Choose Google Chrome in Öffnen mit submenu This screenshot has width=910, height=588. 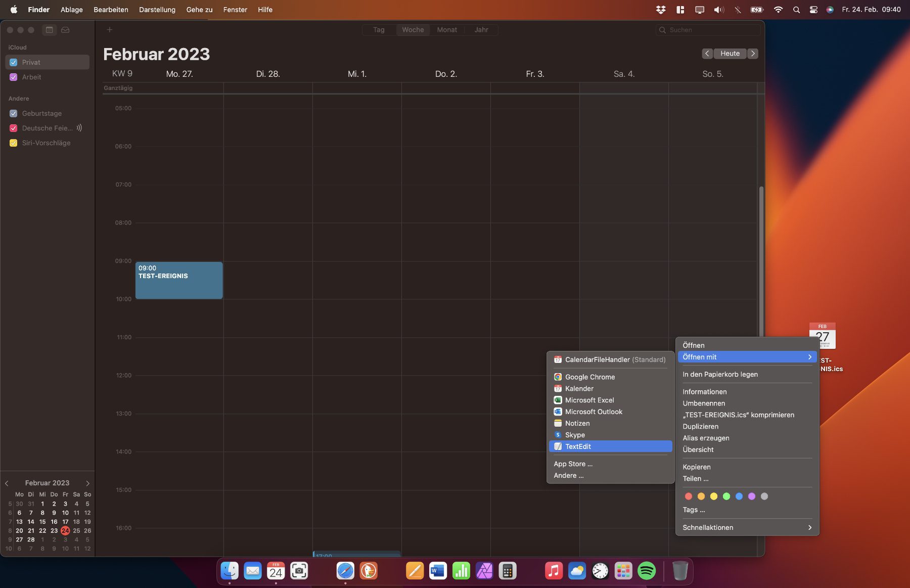[610, 377]
